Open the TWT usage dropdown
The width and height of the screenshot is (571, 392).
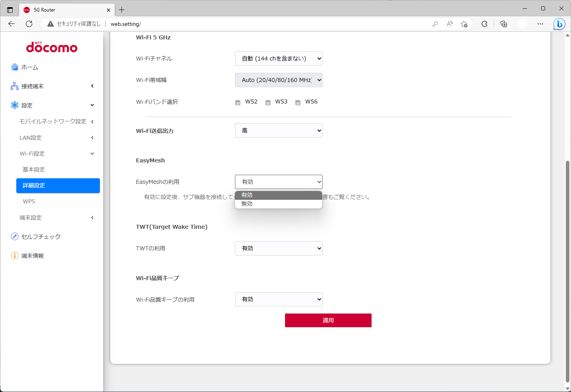pos(279,248)
